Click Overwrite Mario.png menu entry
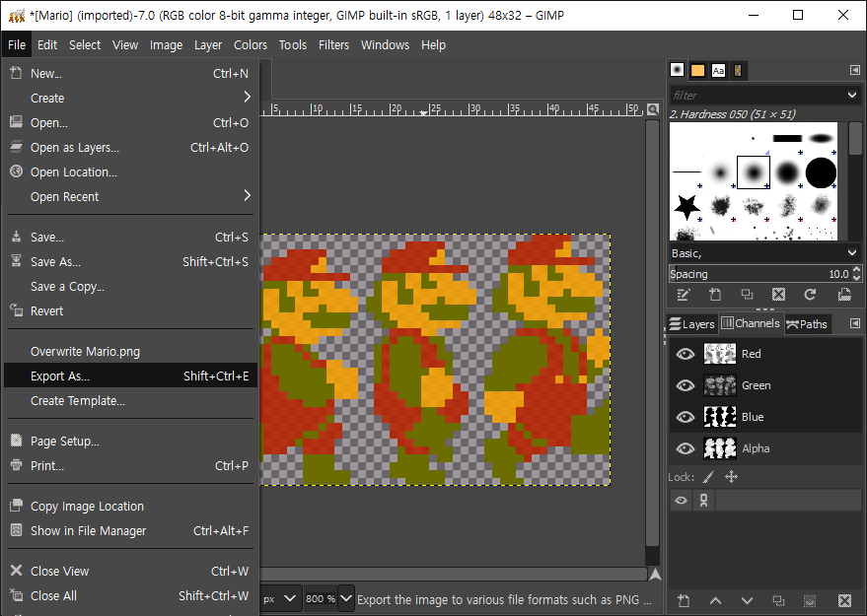 click(x=130, y=352)
